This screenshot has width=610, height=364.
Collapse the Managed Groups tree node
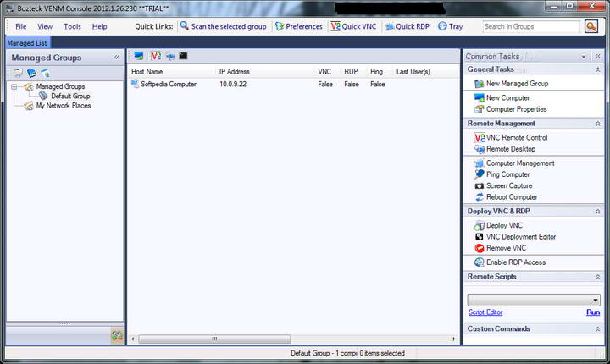pyautogui.click(x=14, y=86)
